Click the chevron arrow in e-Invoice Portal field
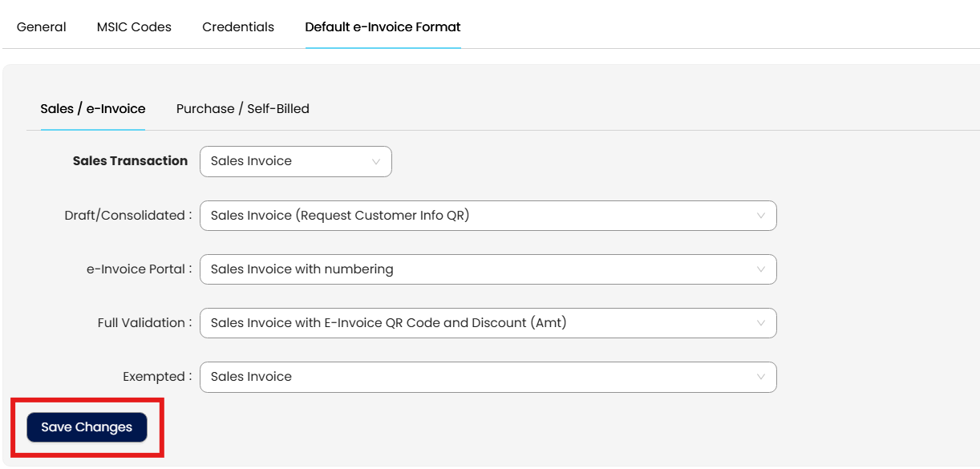The height and width of the screenshot is (469, 980). coord(760,269)
